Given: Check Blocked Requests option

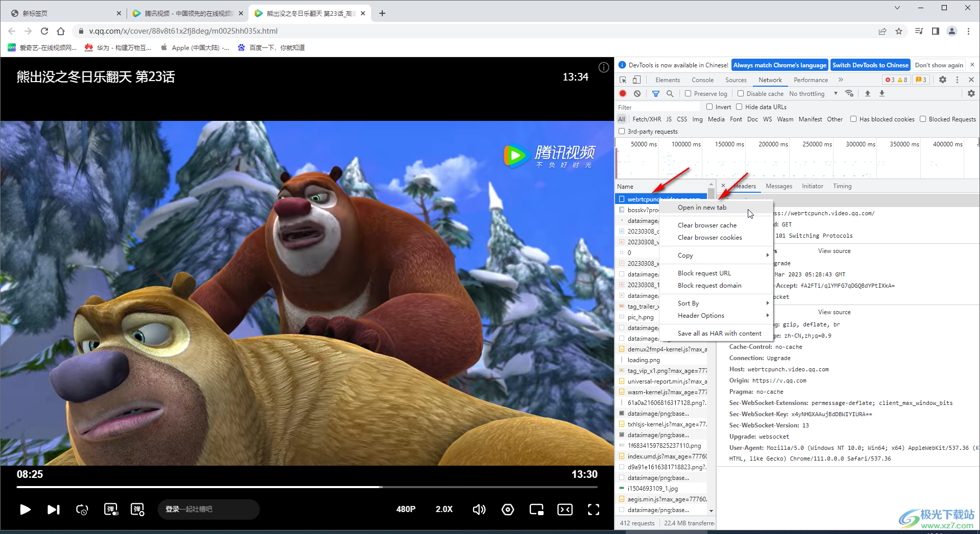Looking at the screenshot, I should coord(923,119).
